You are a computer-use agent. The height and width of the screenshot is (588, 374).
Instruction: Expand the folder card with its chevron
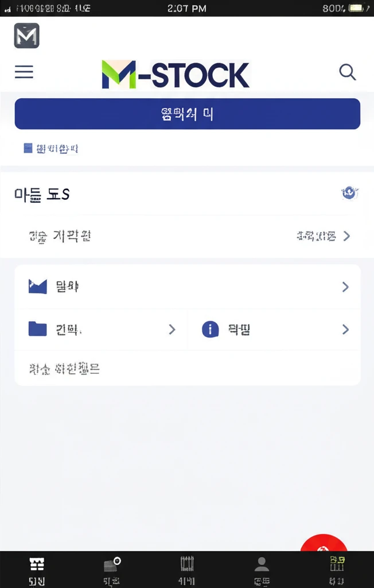[x=172, y=328]
